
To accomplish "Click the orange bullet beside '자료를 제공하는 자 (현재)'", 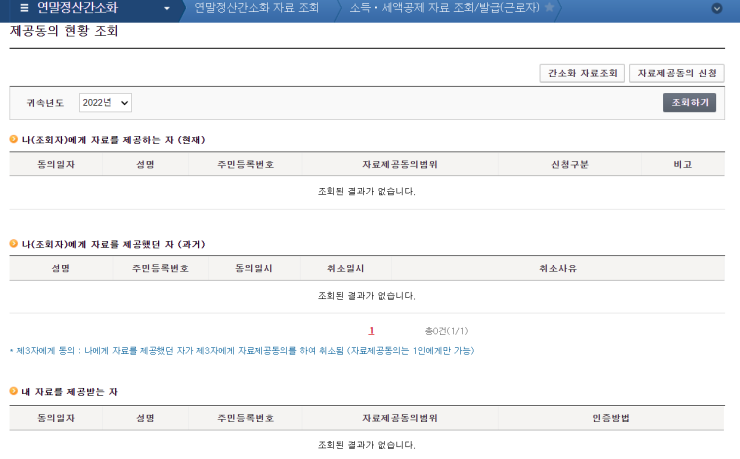I will click(x=14, y=140).
